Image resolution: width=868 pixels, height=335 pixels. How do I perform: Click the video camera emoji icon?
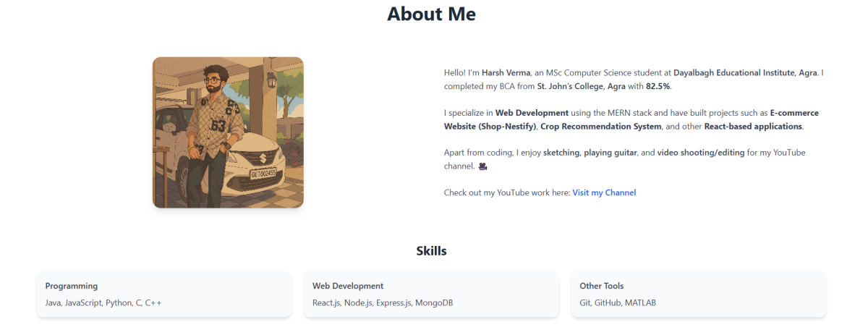click(x=483, y=166)
